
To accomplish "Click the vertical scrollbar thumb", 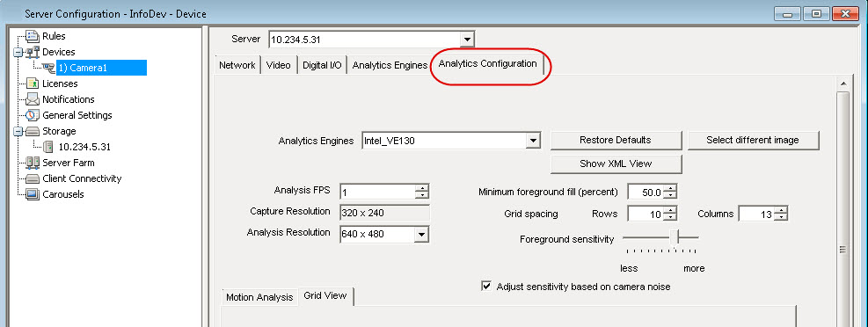I will [842, 249].
